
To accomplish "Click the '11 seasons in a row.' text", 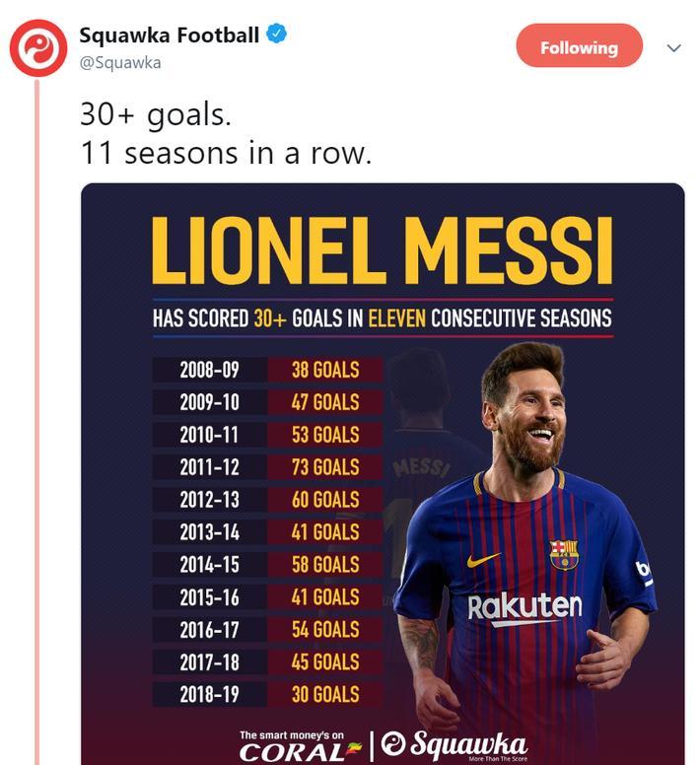I will (227, 153).
